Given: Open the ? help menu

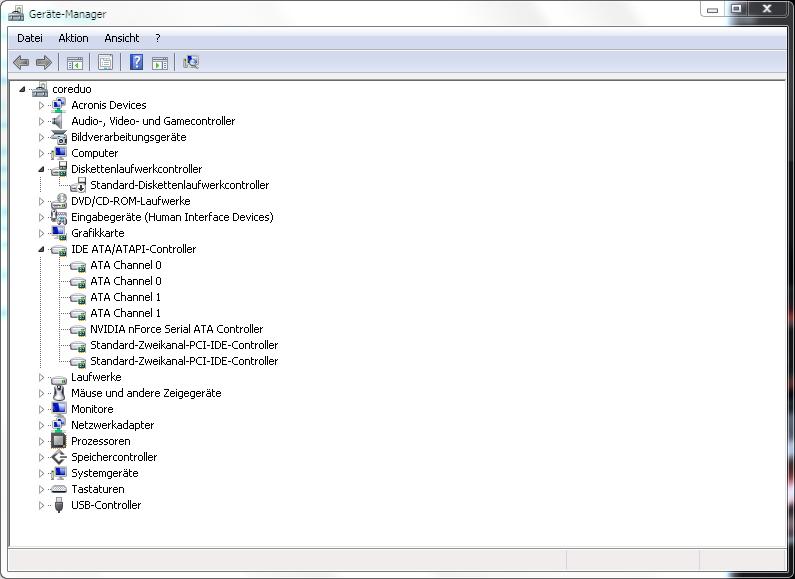Looking at the screenshot, I should tap(158, 38).
